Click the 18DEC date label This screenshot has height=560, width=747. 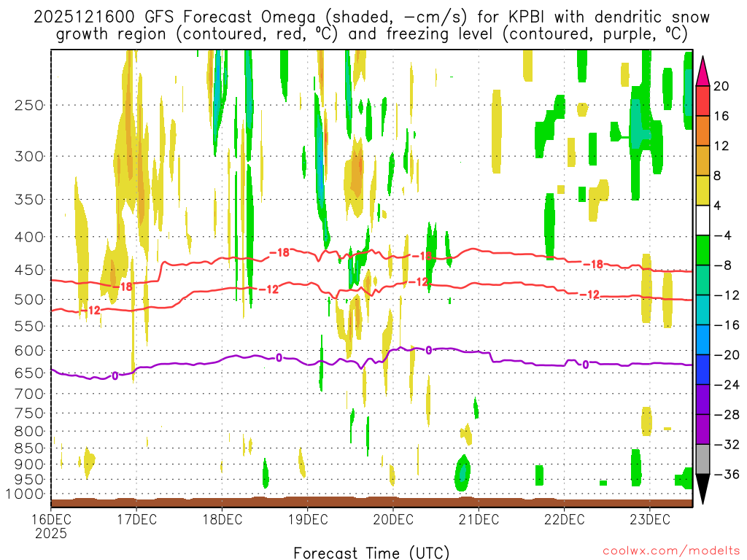tap(222, 519)
